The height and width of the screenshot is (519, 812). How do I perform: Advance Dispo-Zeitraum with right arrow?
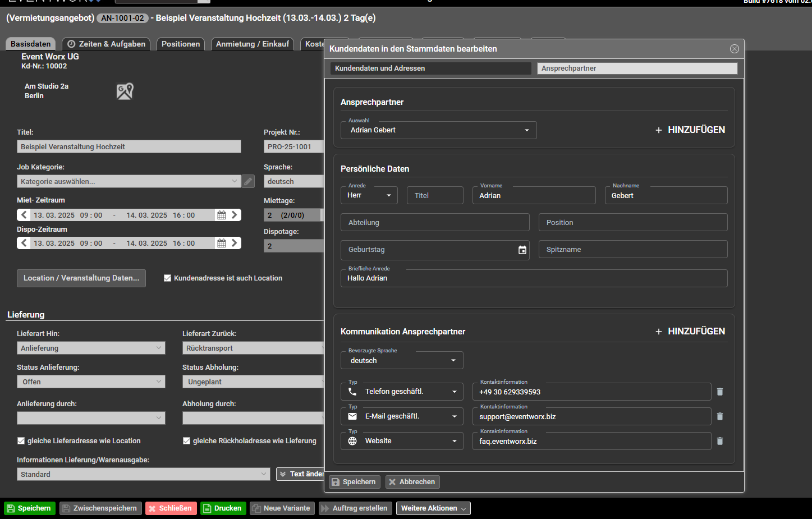235,243
